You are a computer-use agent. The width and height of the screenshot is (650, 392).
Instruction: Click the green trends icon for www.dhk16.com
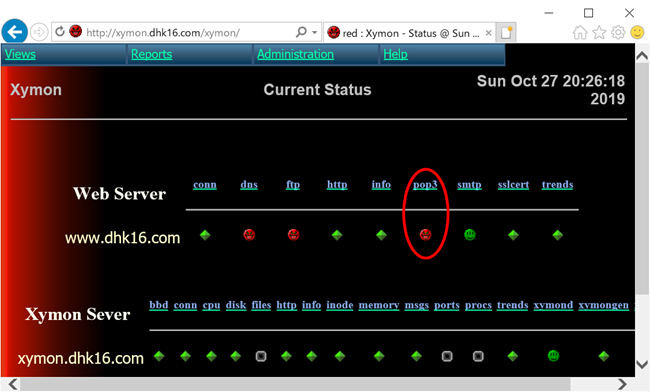558,235
